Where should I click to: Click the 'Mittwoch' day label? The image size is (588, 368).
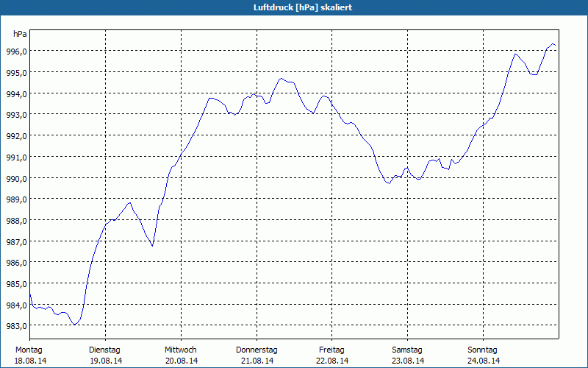[x=181, y=350]
